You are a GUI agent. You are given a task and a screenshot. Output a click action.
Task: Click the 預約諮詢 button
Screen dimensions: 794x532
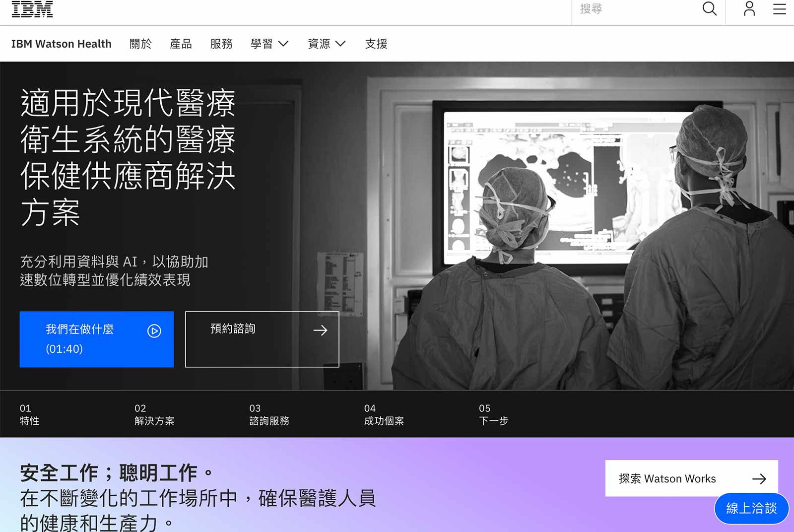[x=262, y=339]
